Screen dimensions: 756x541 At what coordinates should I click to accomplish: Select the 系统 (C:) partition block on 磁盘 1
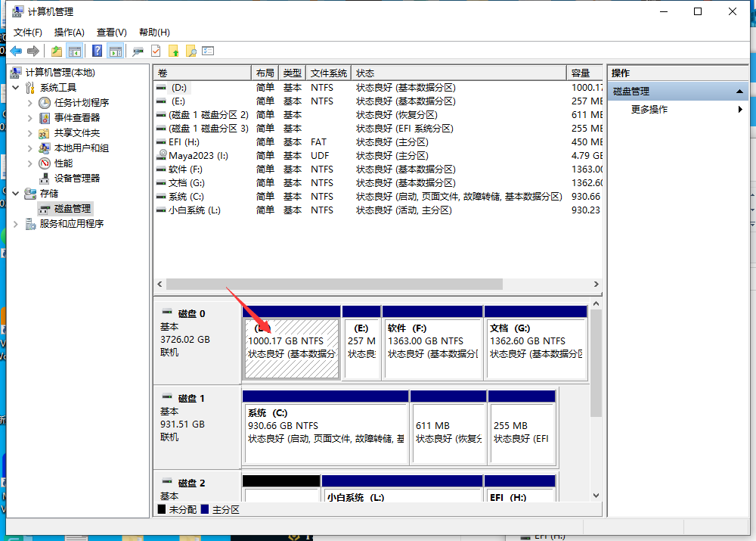click(x=325, y=426)
